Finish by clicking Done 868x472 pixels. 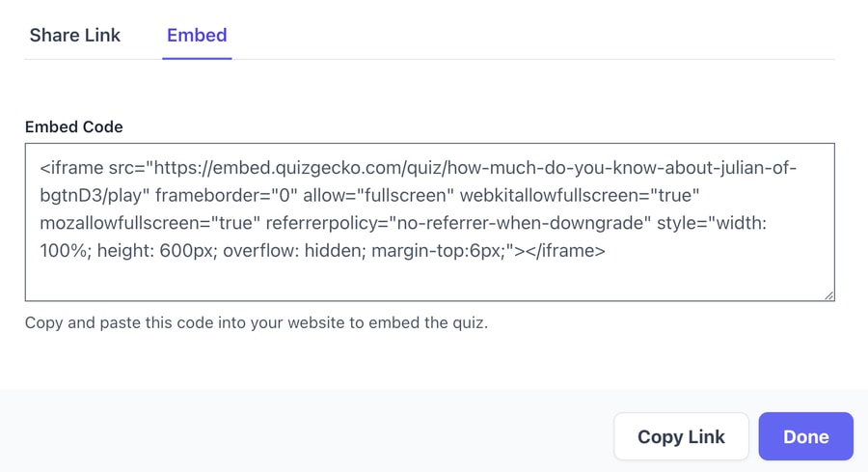pyautogui.click(x=805, y=436)
